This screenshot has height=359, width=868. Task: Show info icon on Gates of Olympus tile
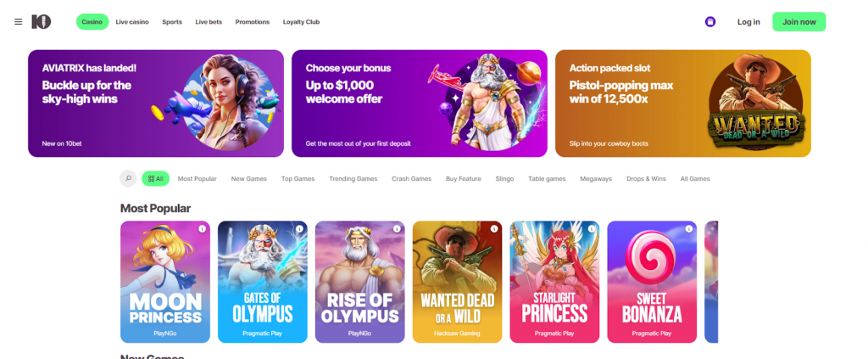299,229
